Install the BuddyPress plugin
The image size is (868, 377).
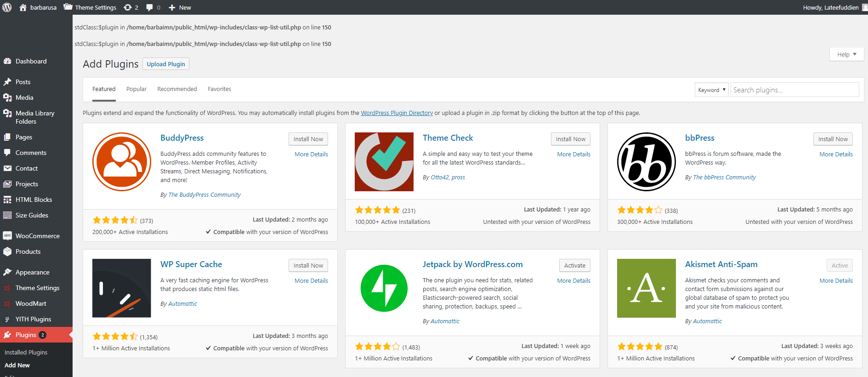tap(308, 139)
